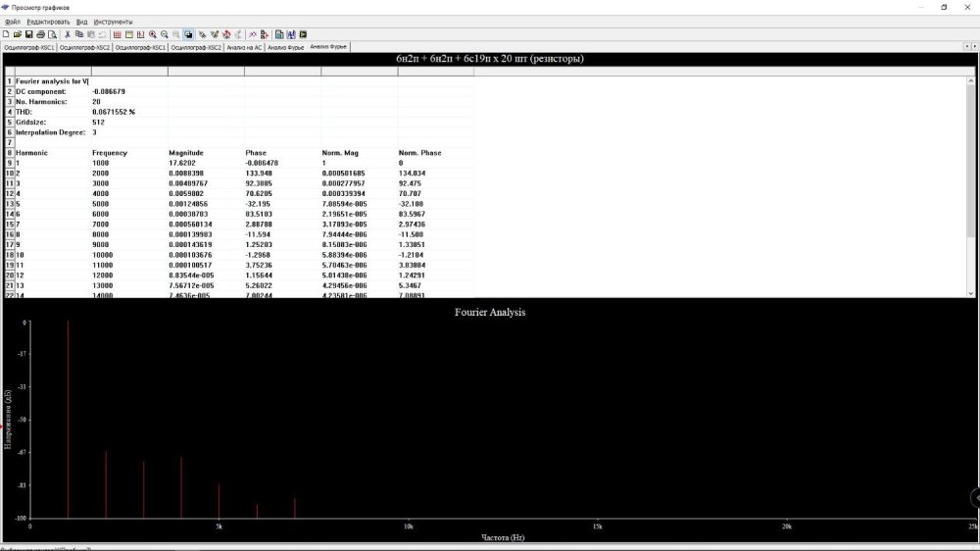Toggle the black background button

[x=188, y=33]
